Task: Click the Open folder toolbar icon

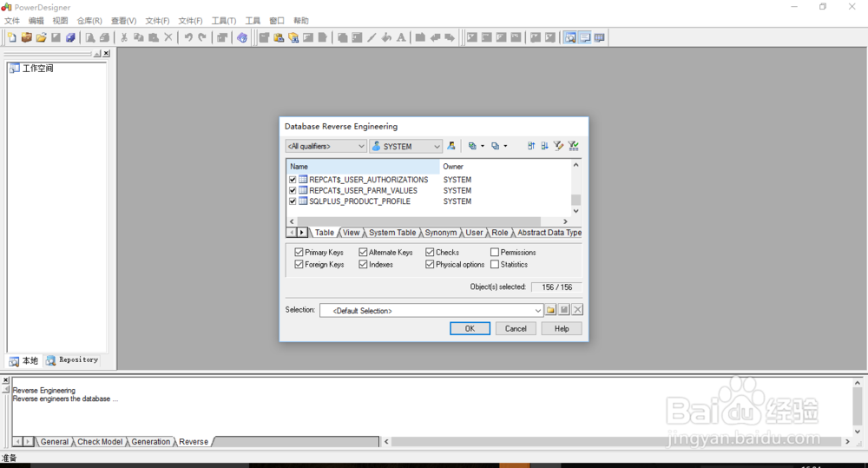Action: [41, 37]
